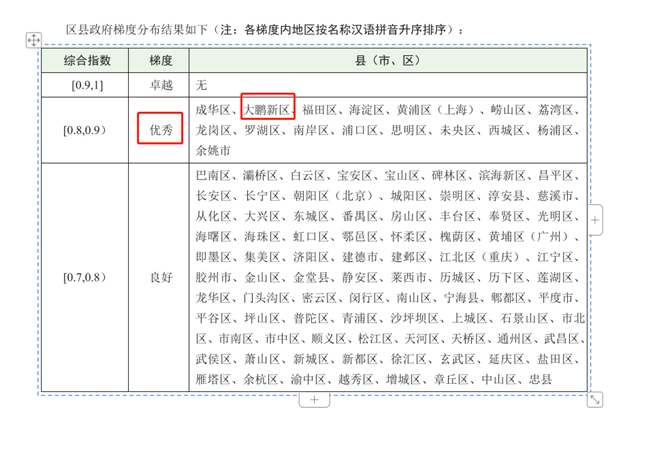Click the text 中山区
This screenshot has height=451, width=650.
(499, 379)
